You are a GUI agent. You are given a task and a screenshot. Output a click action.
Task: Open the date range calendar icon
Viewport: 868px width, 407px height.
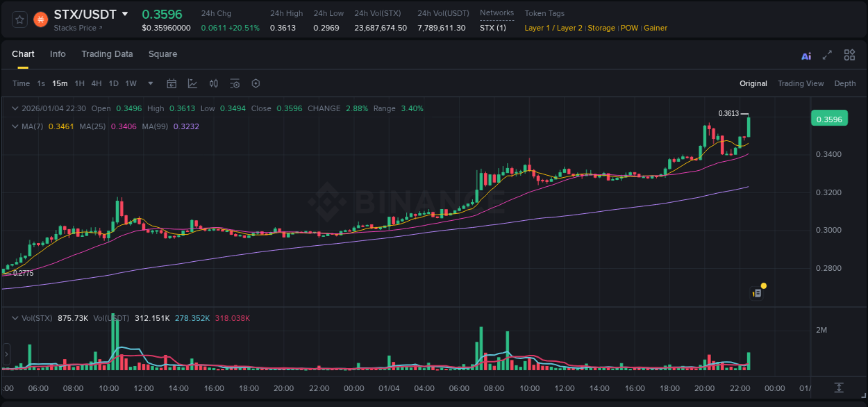(172, 83)
